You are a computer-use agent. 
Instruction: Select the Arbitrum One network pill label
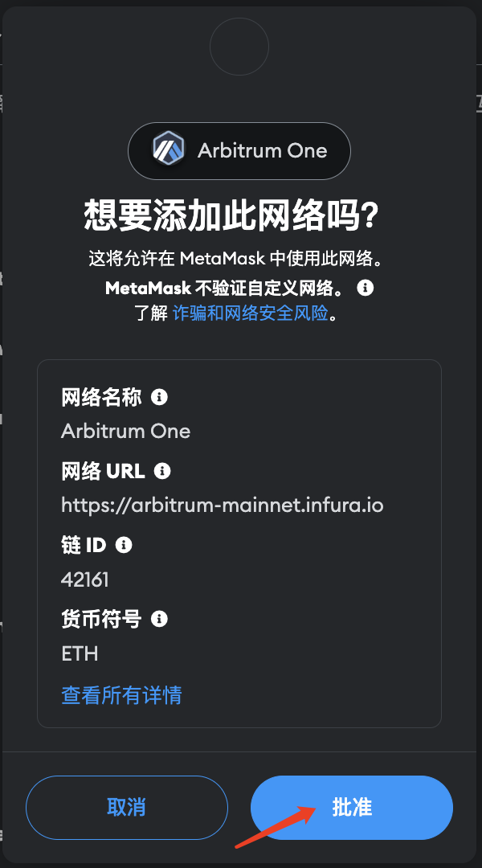pyautogui.click(x=263, y=150)
